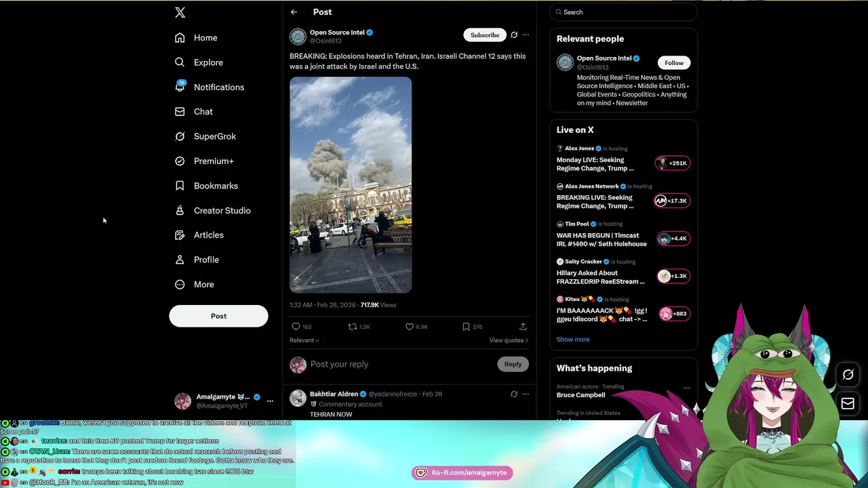Click the share post icon
The width and height of the screenshot is (868, 488).
click(x=523, y=327)
